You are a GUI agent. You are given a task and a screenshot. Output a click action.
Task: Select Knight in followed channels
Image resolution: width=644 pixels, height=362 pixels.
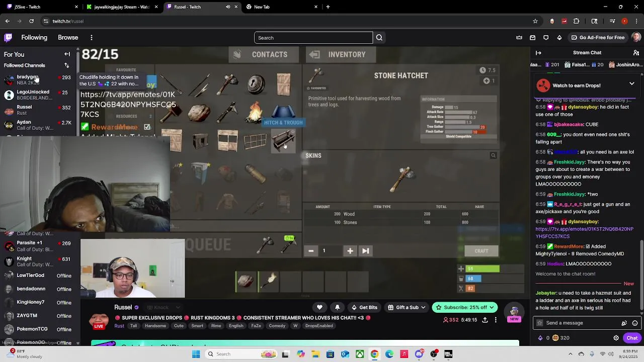tap(38, 261)
